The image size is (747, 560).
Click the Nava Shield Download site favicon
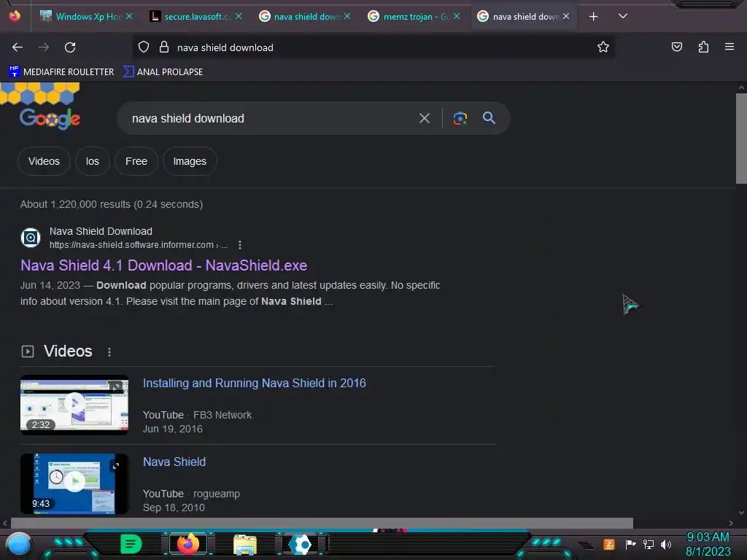coord(31,238)
